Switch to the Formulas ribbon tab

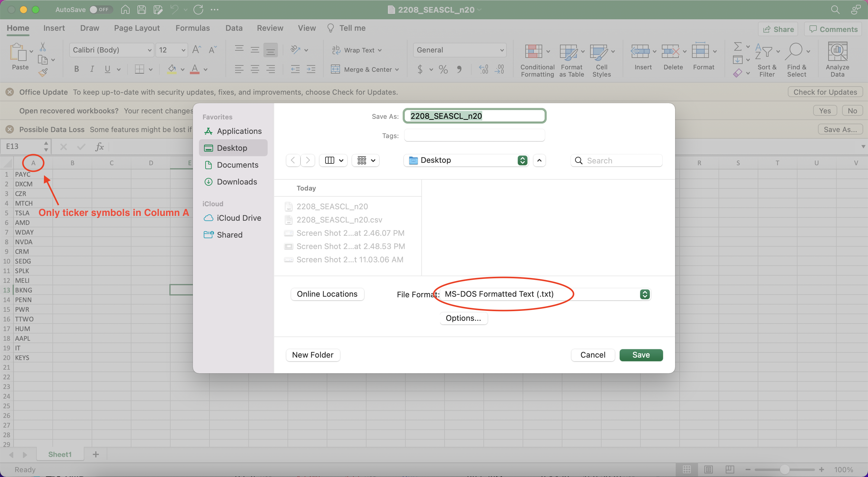tap(192, 28)
